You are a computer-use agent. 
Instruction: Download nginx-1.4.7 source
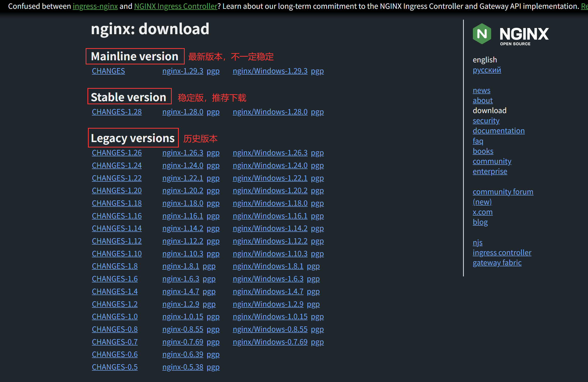(x=181, y=291)
